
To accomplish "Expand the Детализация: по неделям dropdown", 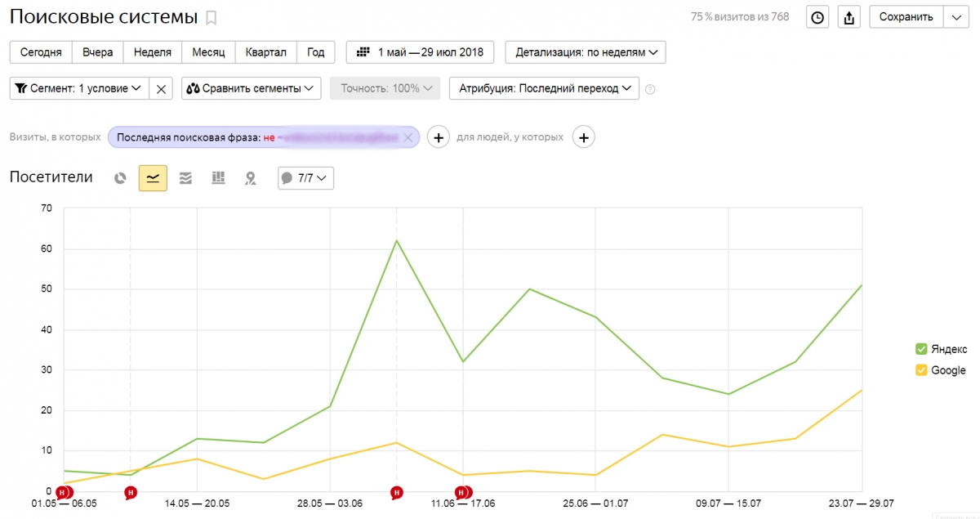I will [x=586, y=52].
